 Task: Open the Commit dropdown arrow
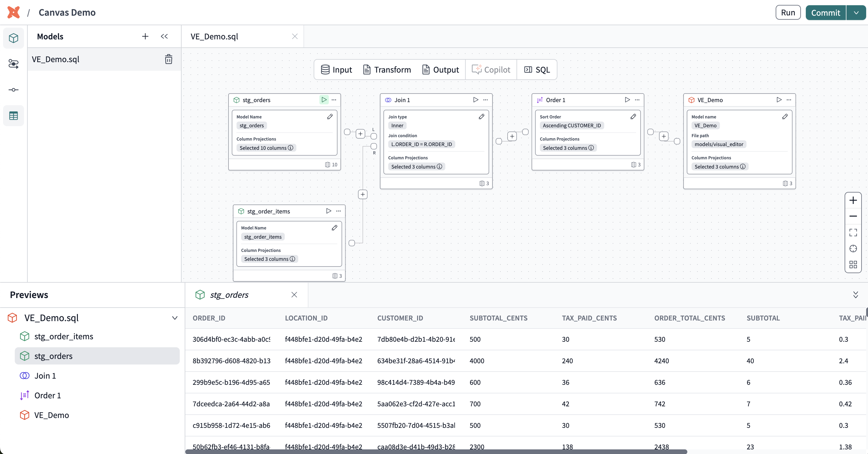pyautogui.click(x=857, y=13)
